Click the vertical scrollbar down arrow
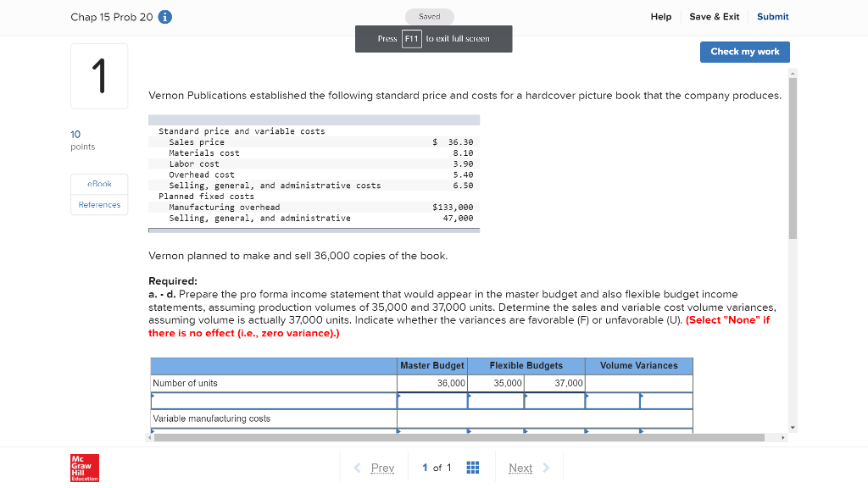 [791, 428]
